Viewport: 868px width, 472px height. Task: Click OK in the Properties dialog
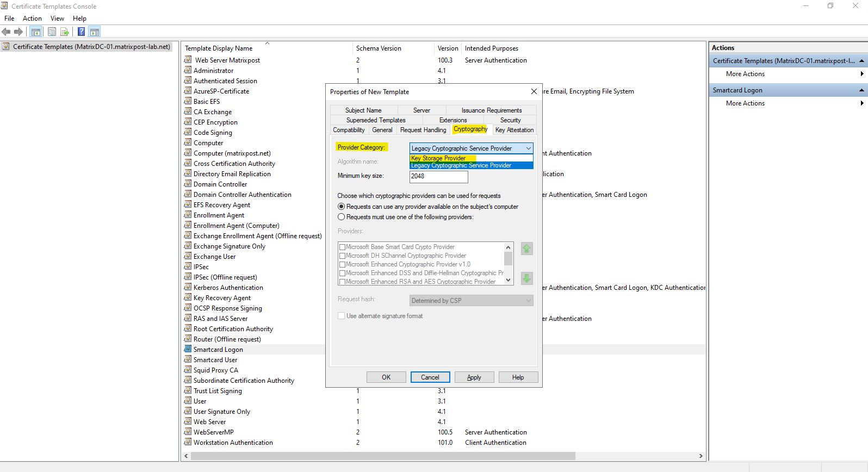(386, 377)
